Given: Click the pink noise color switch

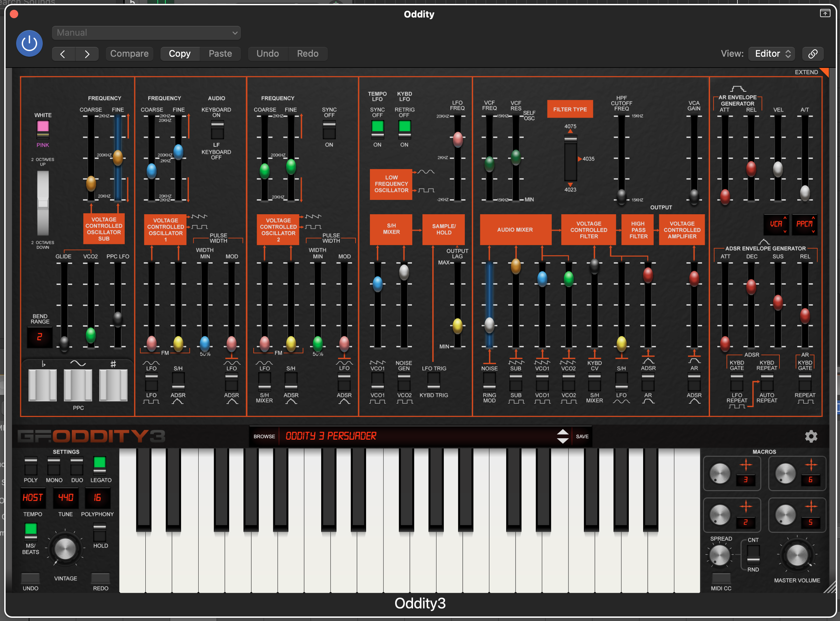Looking at the screenshot, I should [x=42, y=130].
